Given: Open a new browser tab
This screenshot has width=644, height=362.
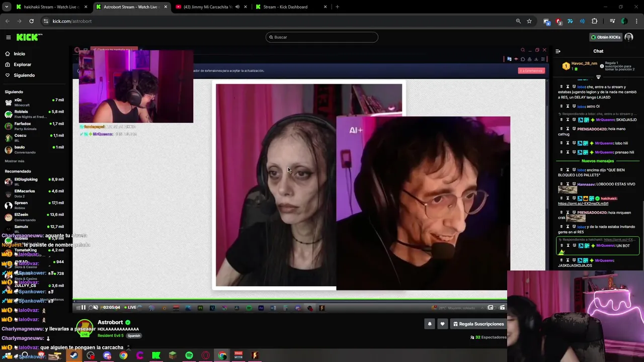Looking at the screenshot, I should (337, 7).
